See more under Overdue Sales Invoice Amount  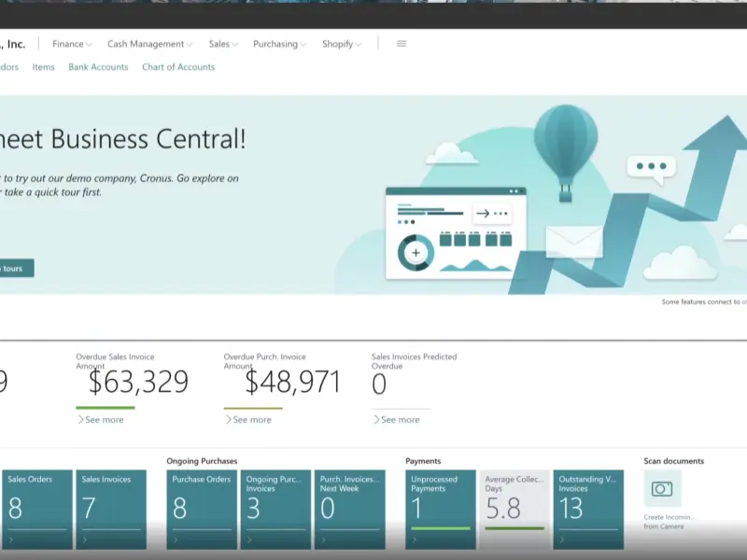[101, 420]
